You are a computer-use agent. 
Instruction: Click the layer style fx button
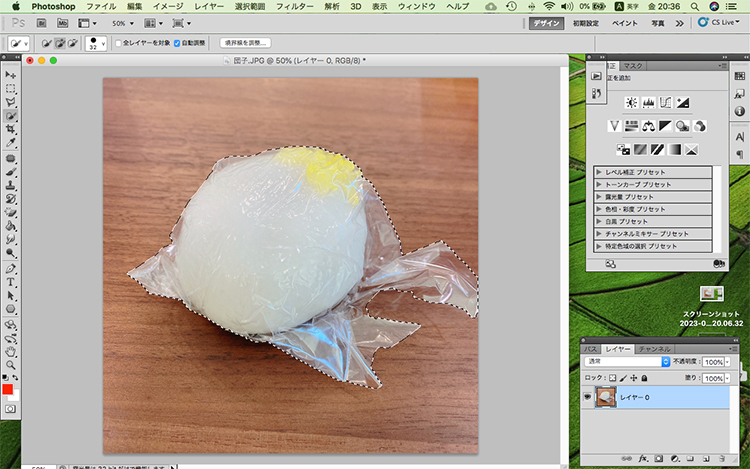(x=643, y=458)
